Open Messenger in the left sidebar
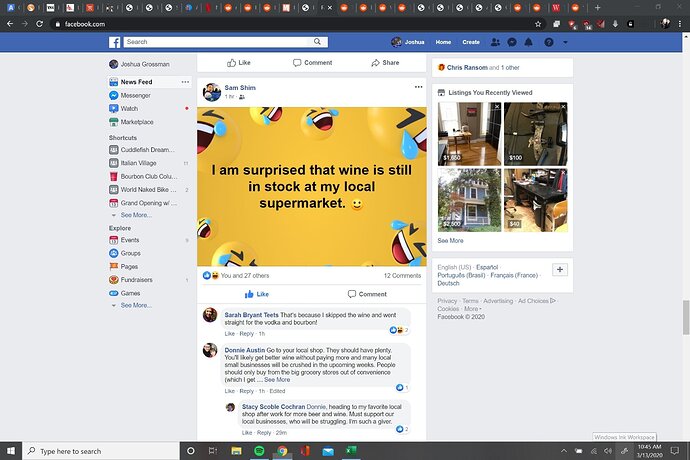Image resolution: width=690 pixels, height=460 pixels. 135,96
